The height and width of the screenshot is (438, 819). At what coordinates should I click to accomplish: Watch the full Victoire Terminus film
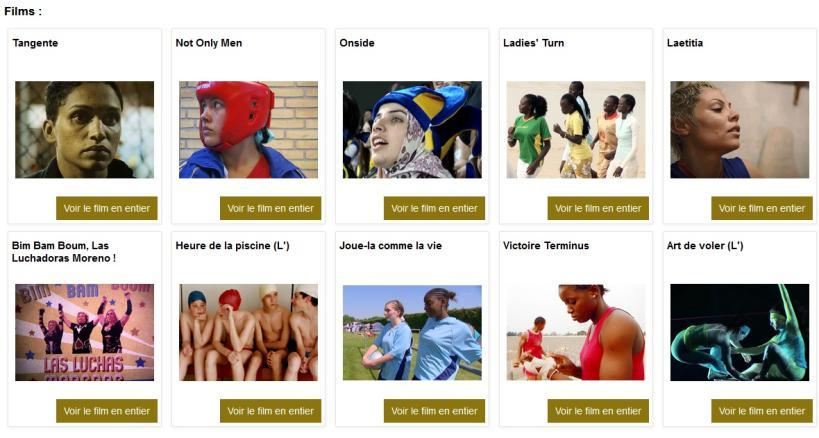click(x=598, y=411)
